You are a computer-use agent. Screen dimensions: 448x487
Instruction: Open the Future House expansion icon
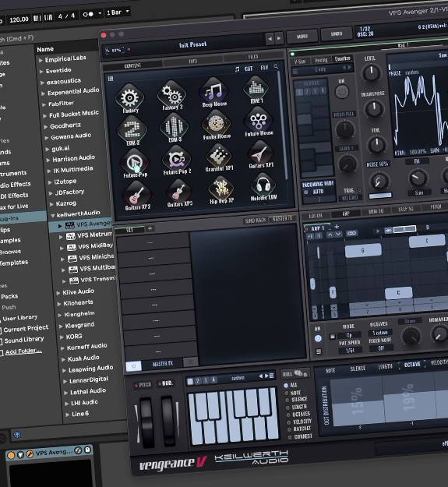(x=259, y=122)
